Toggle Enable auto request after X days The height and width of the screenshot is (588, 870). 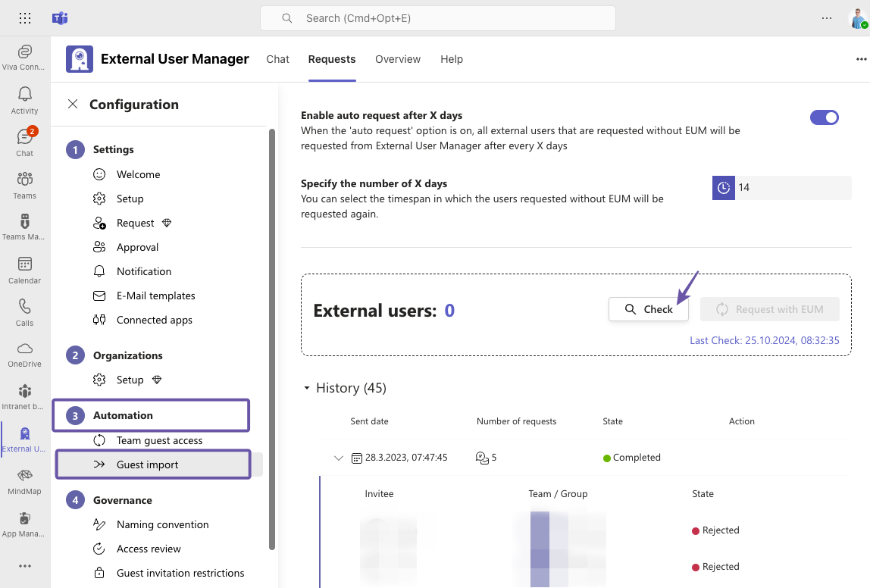pos(825,117)
